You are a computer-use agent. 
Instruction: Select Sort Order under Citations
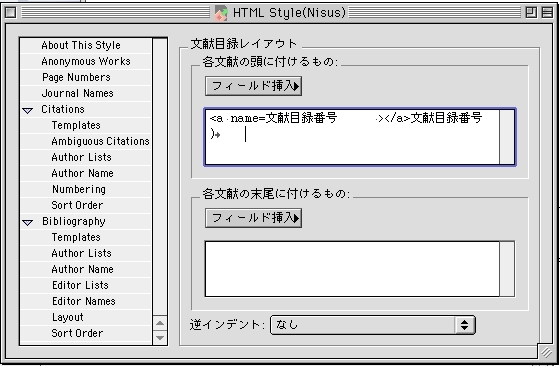point(86,205)
